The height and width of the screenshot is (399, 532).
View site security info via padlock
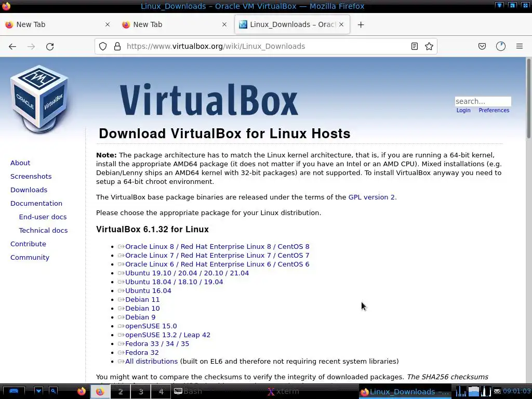(117, 46)
